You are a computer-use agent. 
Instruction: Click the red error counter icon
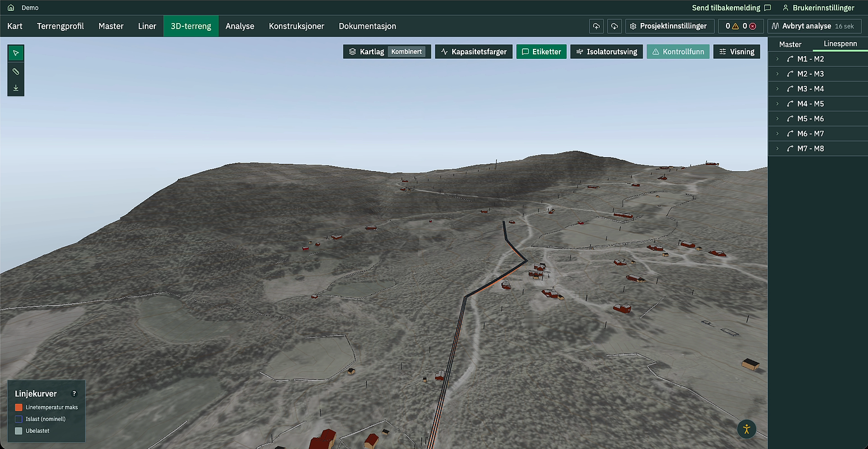[752, 26]
